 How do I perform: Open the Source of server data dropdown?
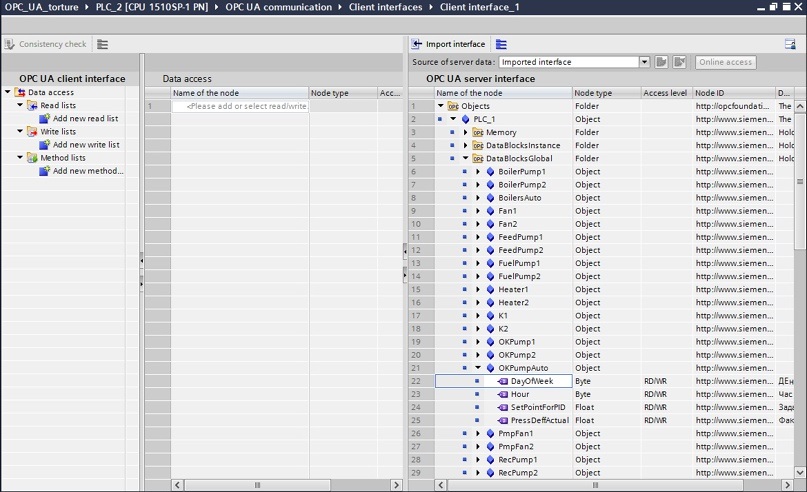pyautogui.click(x=644, y=62)
